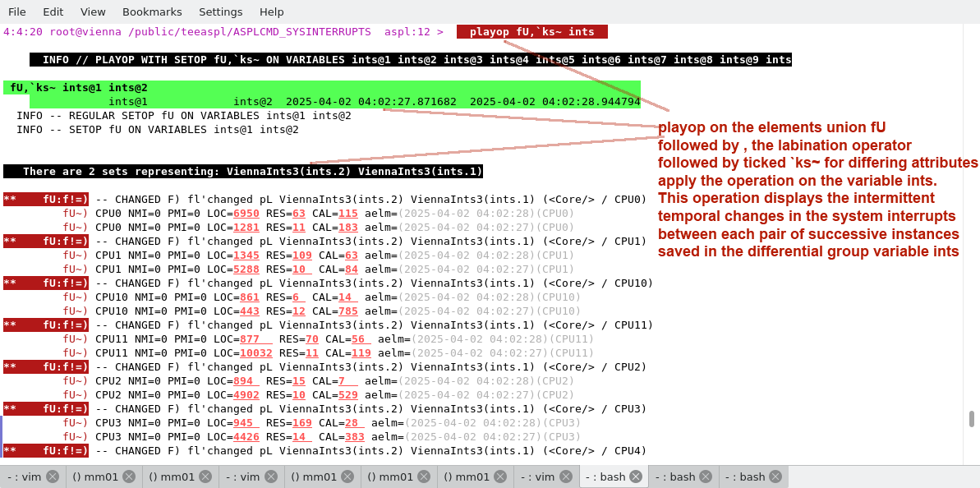Switch to the first vim tab
980x488 pixels.
pyautogui.click(x=25, y=476)
